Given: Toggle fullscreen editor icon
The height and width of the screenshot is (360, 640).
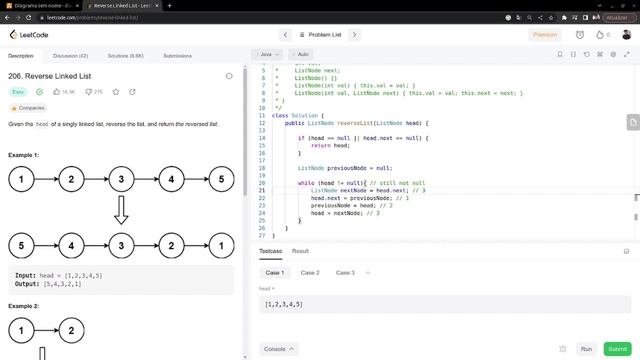Looking at the screenshot, I should 627,54.
